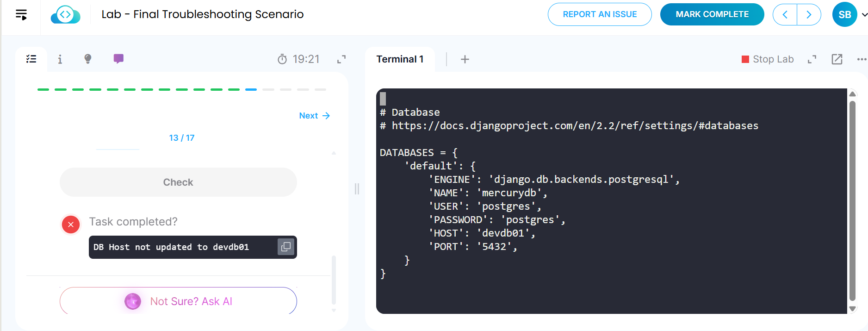Viewport: 868px width, 331px height.
Task: Click the Next question link
Action: point(314,116)
